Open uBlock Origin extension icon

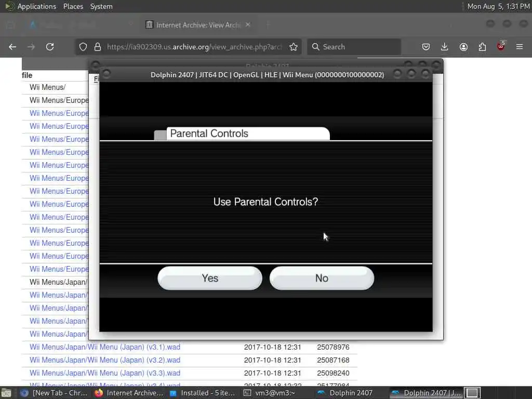click(501, 46)
